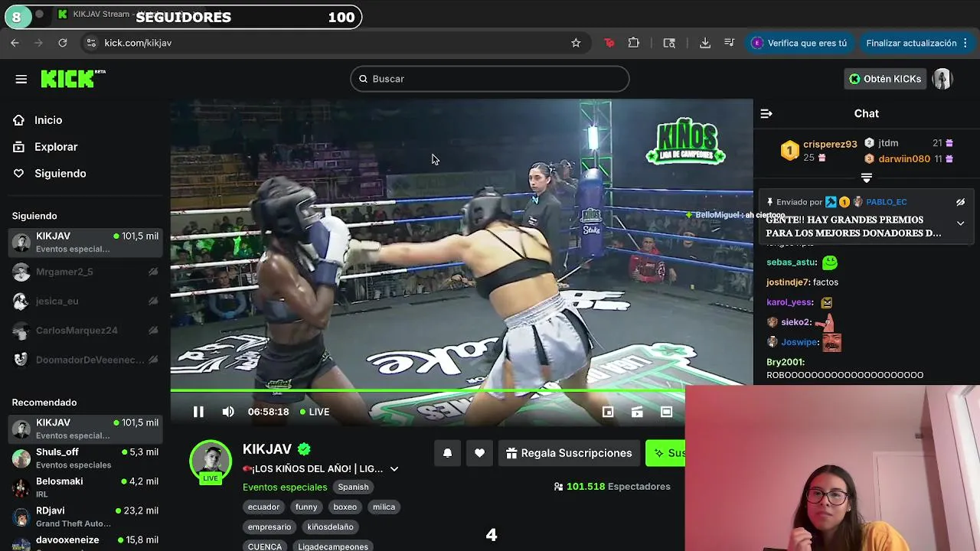The height and width of the screenshot is (551, 980).
Task: Click the empresario tag
Action: [269, 527]
